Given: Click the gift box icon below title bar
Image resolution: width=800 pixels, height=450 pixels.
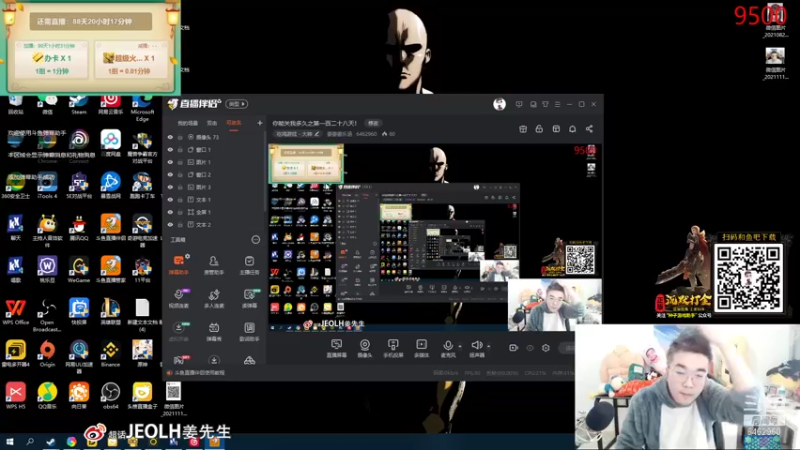Looking at the screenshot, I should click(523, 129).
